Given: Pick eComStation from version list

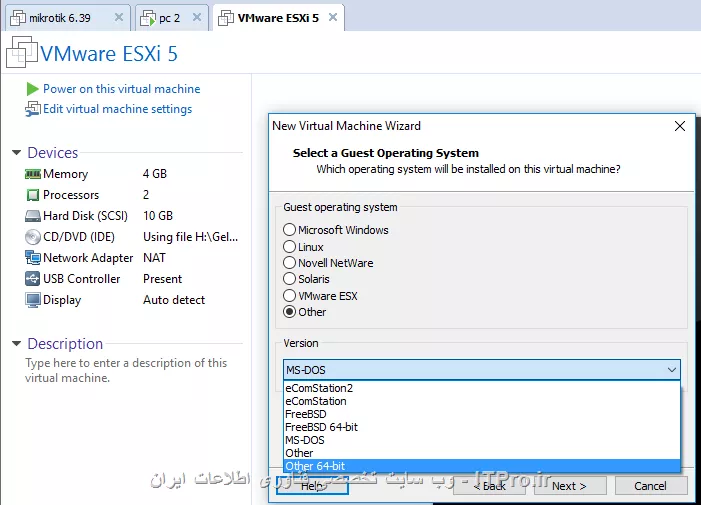Looking at the screenshot, I should [482, 401].
